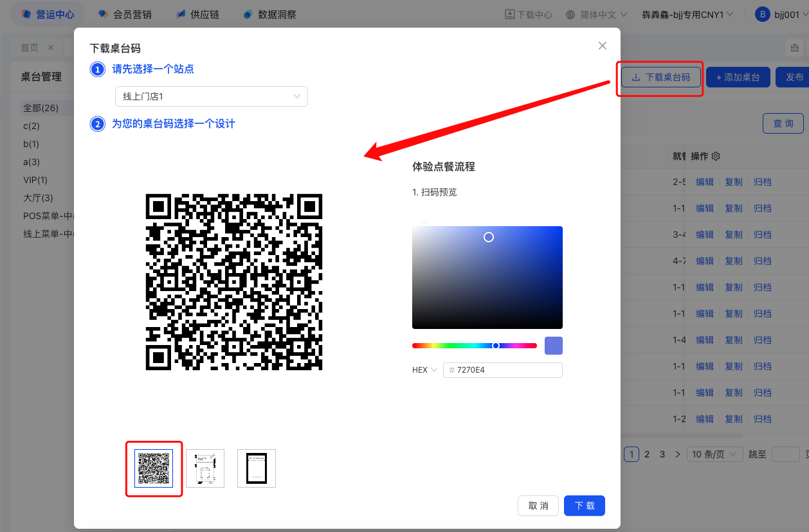Open the HEX color format dropdown
The width and height of the screenshot is (809, 532).
424,370
